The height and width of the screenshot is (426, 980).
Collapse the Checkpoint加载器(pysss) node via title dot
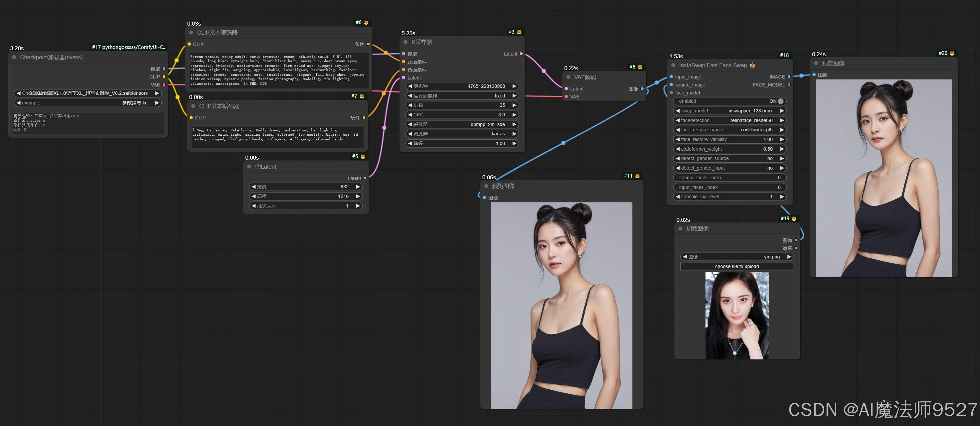(x=14, y=58)
